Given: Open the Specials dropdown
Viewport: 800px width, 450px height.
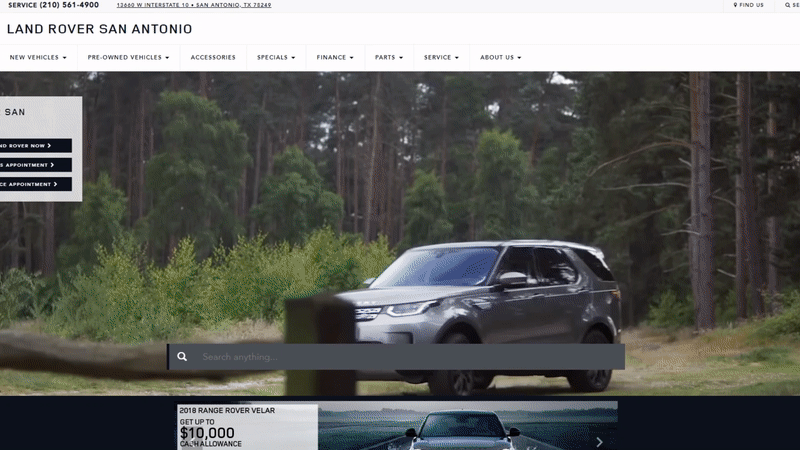Looking at the screenshot, I should [276, 58].
